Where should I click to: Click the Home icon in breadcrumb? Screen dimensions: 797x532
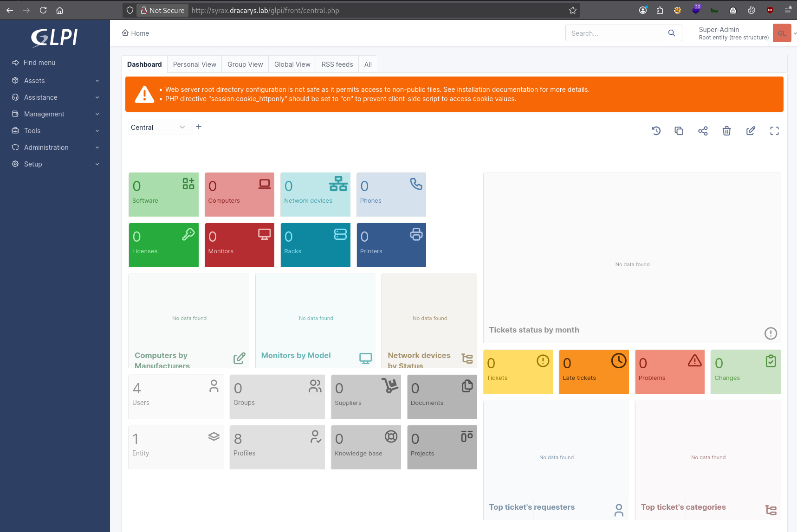point(125,33)
